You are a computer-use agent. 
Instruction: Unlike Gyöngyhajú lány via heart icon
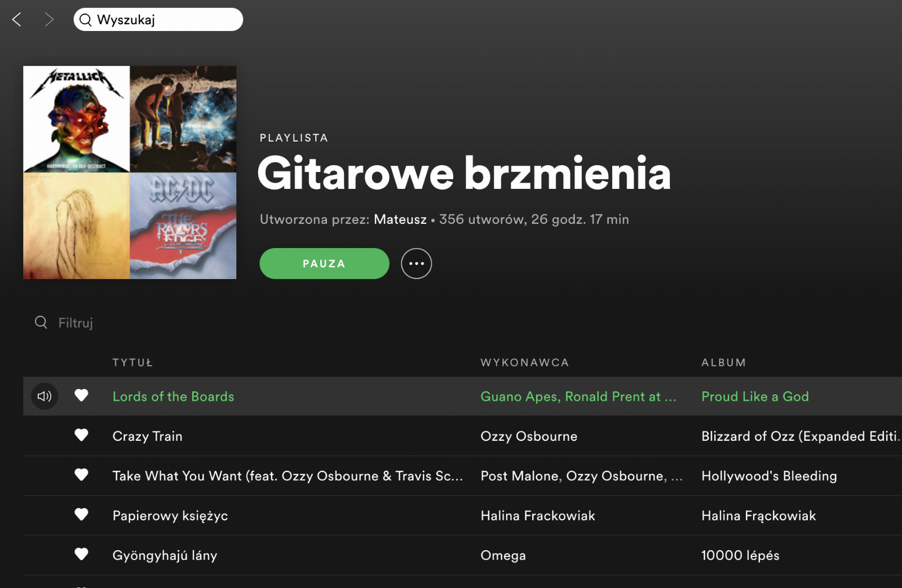pos(81,554)
